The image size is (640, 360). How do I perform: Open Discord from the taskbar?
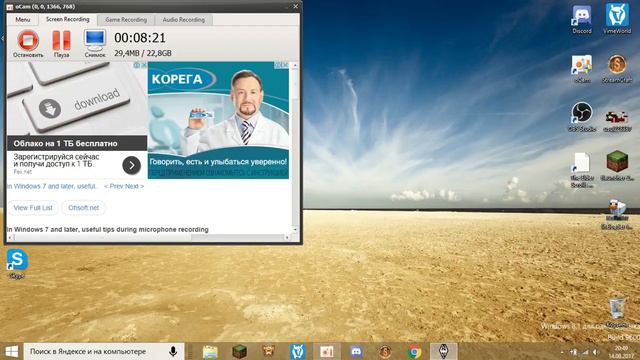pyautogui.click(x=356, y=351)
